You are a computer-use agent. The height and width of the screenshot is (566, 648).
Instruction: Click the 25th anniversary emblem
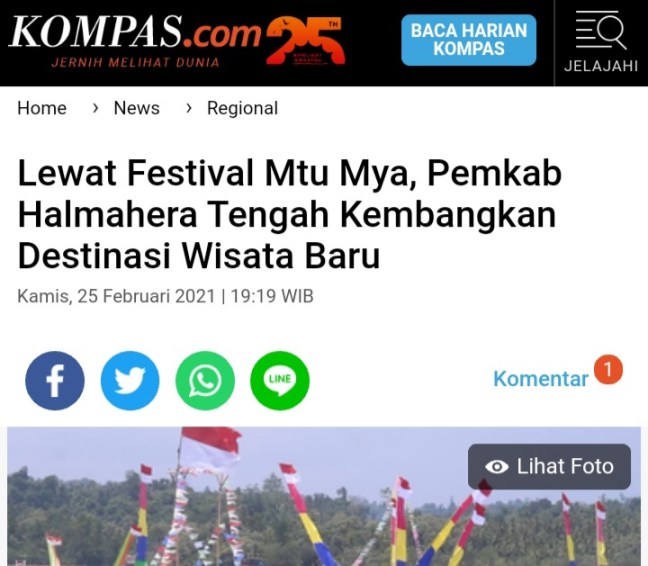tap(305, 40)
